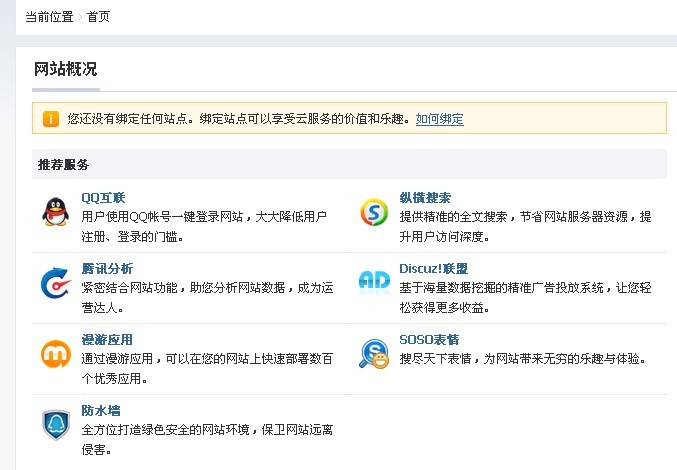Open the 漫游应用 service link
This screenshot has height=470, width=677.
coord(107,340)
